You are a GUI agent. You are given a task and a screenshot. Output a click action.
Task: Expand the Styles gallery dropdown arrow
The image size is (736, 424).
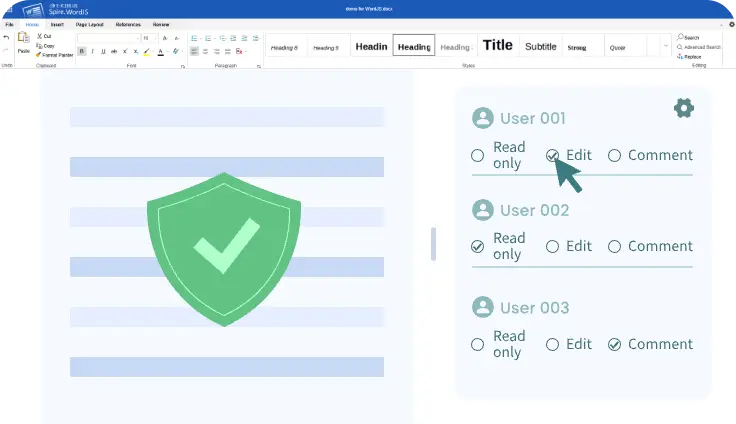664,46
